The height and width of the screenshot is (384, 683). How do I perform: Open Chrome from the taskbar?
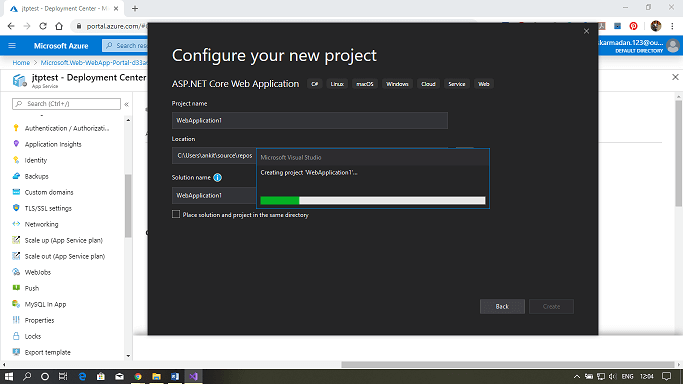[x=138, y=376]
